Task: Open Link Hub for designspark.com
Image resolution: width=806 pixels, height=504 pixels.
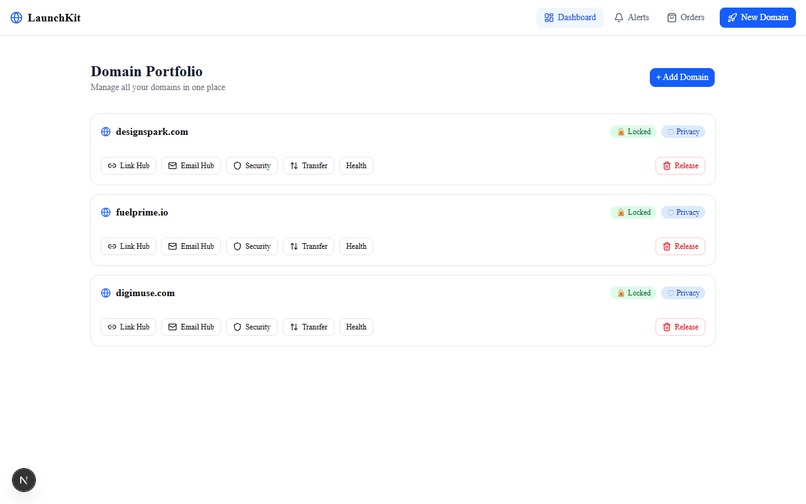Action: point(129,166)
